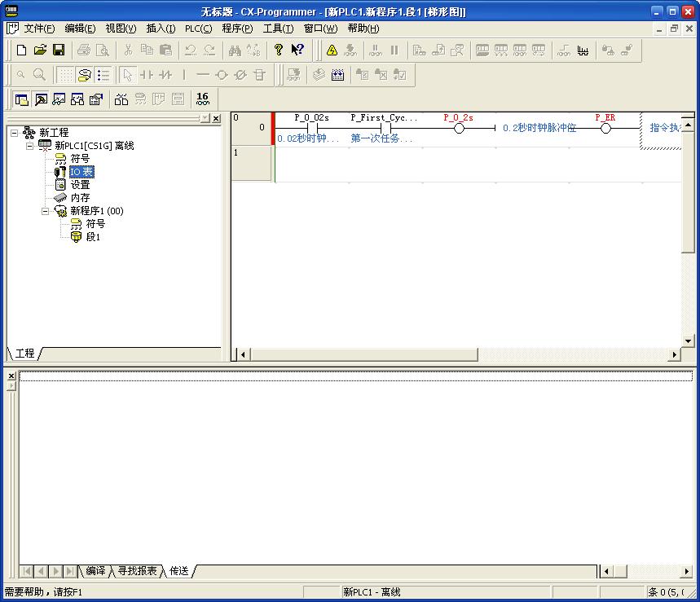Click the ladder view vertical scrollbar down arrow

pyautogui.click(x=688, y=341)
